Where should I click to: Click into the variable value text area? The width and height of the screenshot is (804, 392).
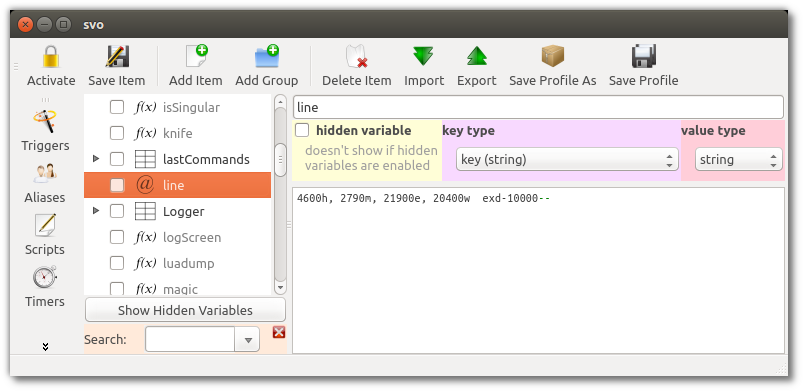click(x=538, y=270)
